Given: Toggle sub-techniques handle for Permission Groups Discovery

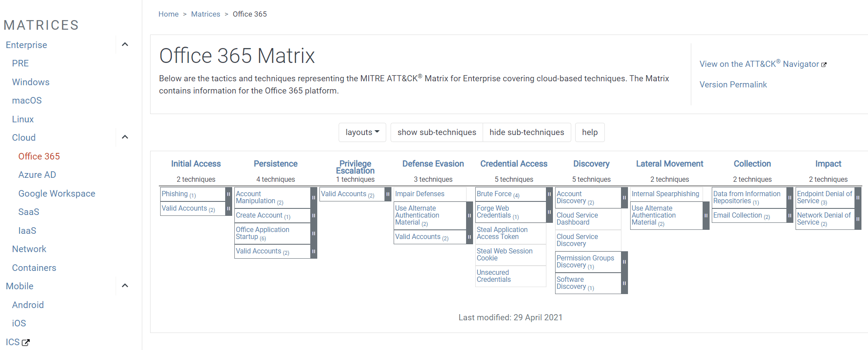Looking at the screenshot, I should point(624,262).
